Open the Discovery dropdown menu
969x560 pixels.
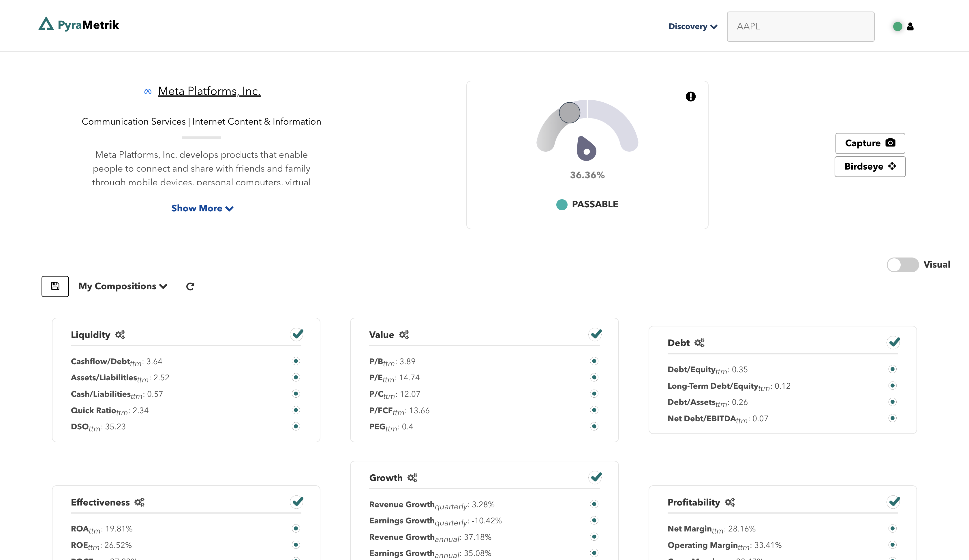pyautogui.click(x=693, y=27)
